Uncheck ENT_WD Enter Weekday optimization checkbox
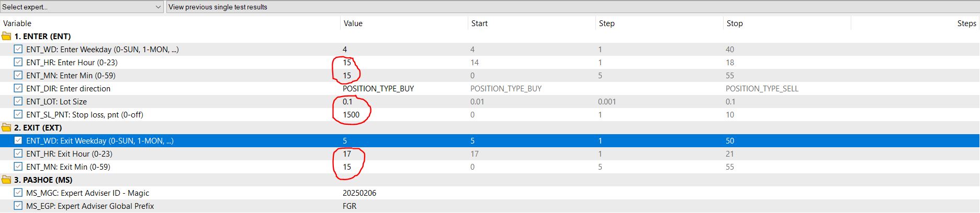 (x=18, y=50)
